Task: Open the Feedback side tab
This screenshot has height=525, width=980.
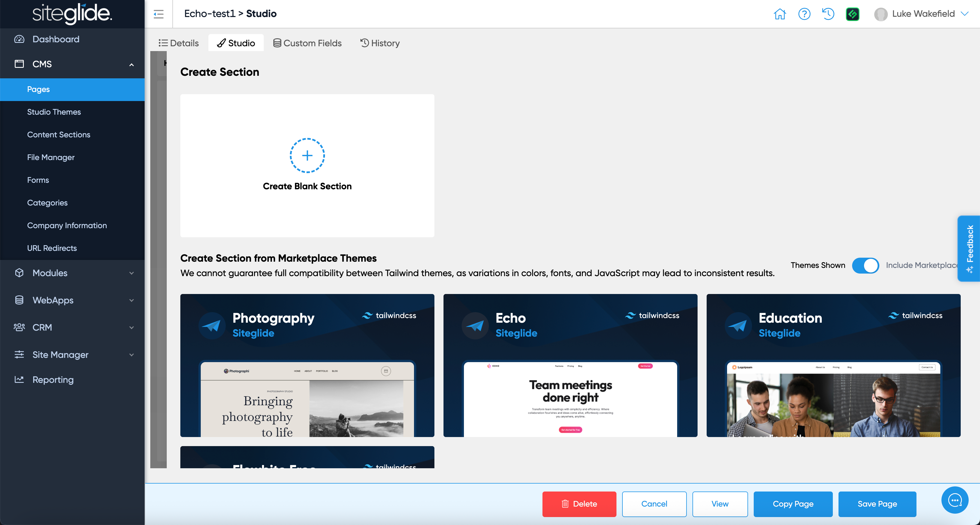Action: click(x=969, y=248)
